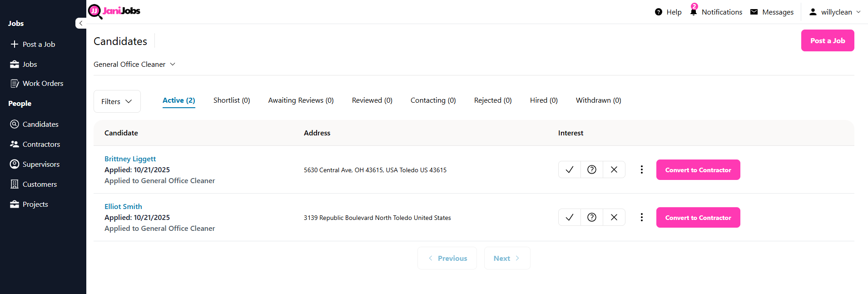The width and height of the screenshot is (868, 294).
Task: Mark Elliot Smith as interested with checkmark
Action: pyautogui.click(x=570, y=217)
